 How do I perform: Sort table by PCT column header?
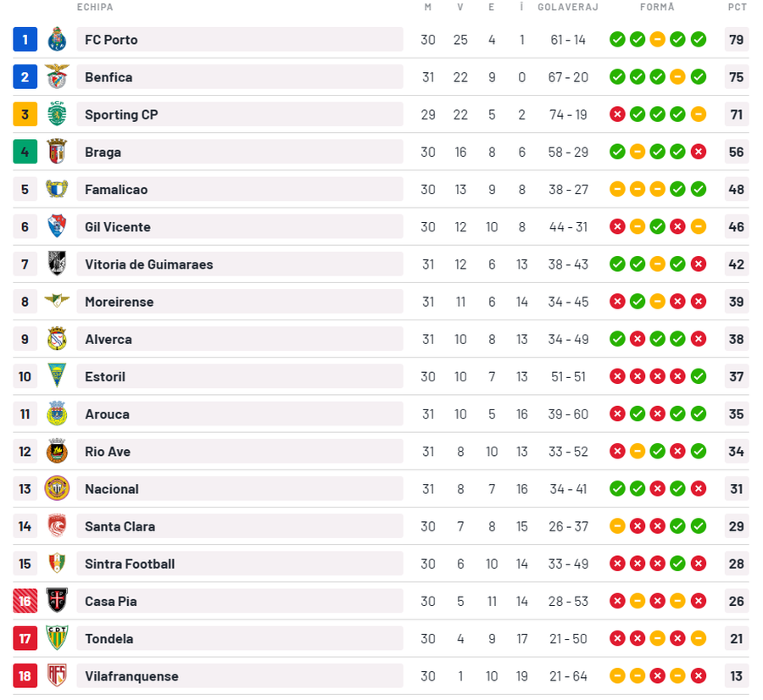coord(737,7)
